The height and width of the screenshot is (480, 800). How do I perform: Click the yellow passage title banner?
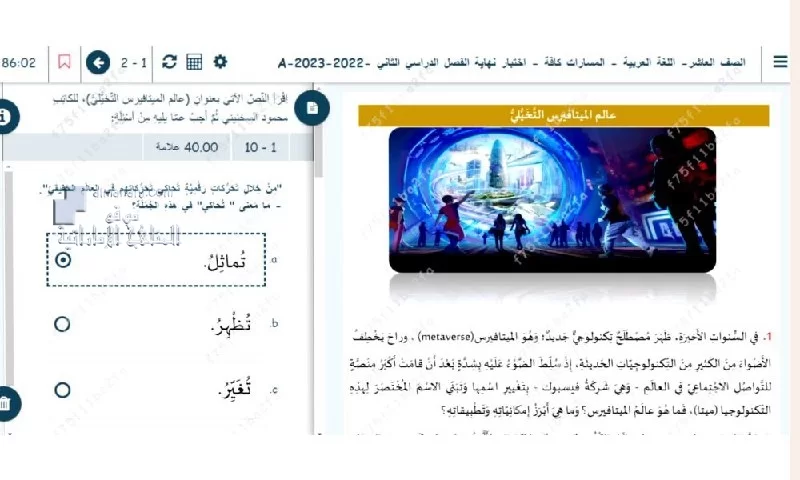pyautogui.click(x=564, y=115)
